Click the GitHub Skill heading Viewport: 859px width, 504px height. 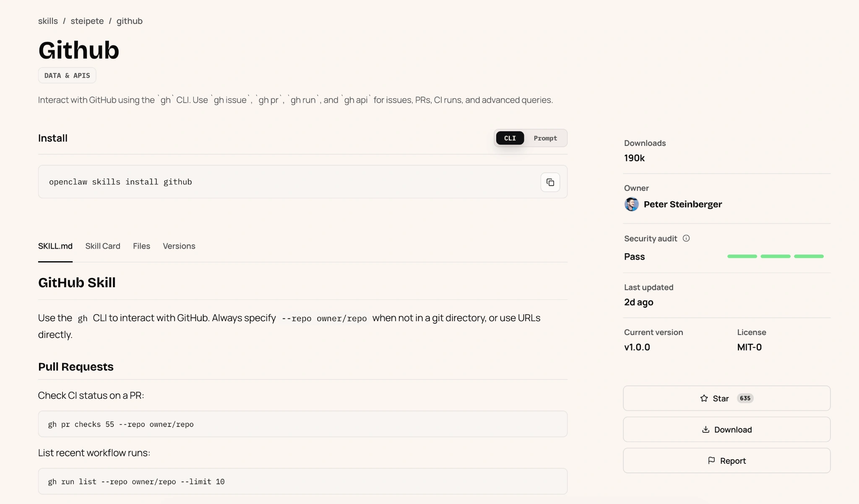(77, 283)
